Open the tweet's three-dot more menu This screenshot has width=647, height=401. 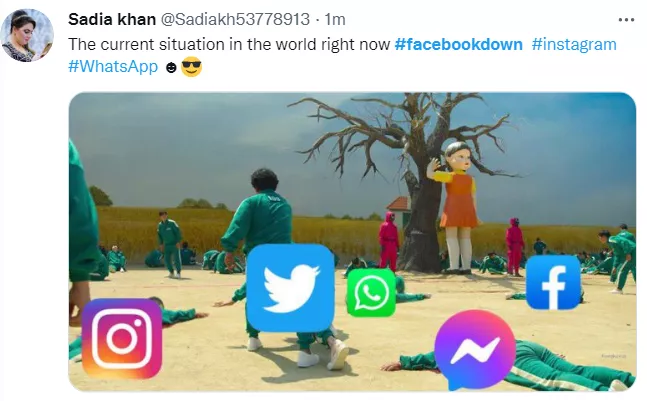click(x=626, y=20)
